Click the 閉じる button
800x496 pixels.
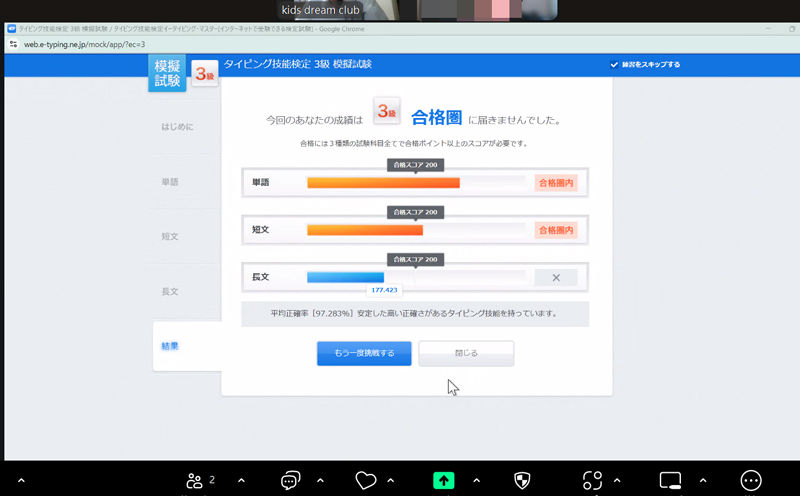(466, 353)
